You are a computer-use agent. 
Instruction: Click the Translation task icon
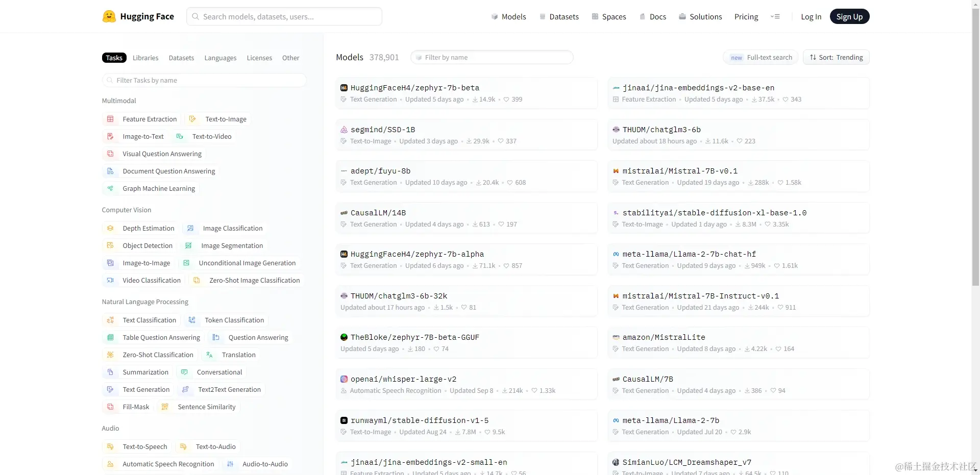tap(209, 355)
